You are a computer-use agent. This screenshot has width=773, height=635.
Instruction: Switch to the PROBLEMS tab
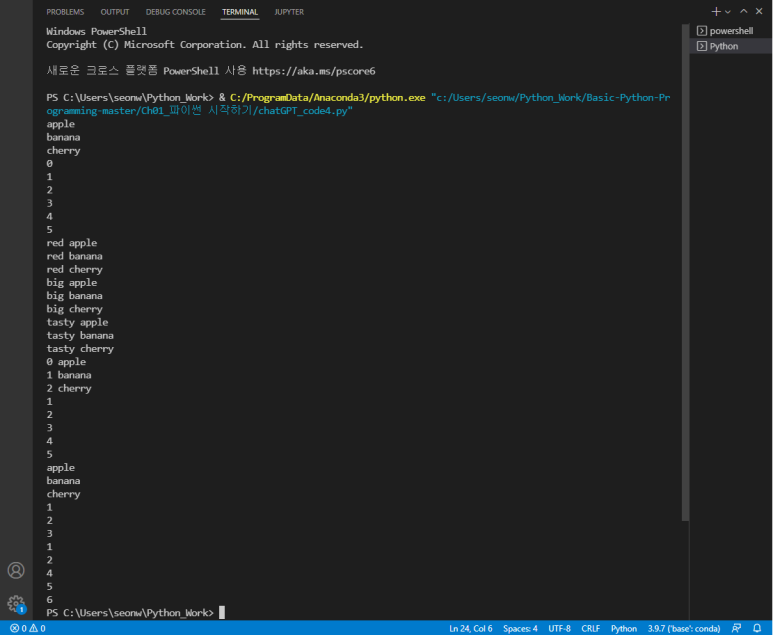tap(65, 12)
